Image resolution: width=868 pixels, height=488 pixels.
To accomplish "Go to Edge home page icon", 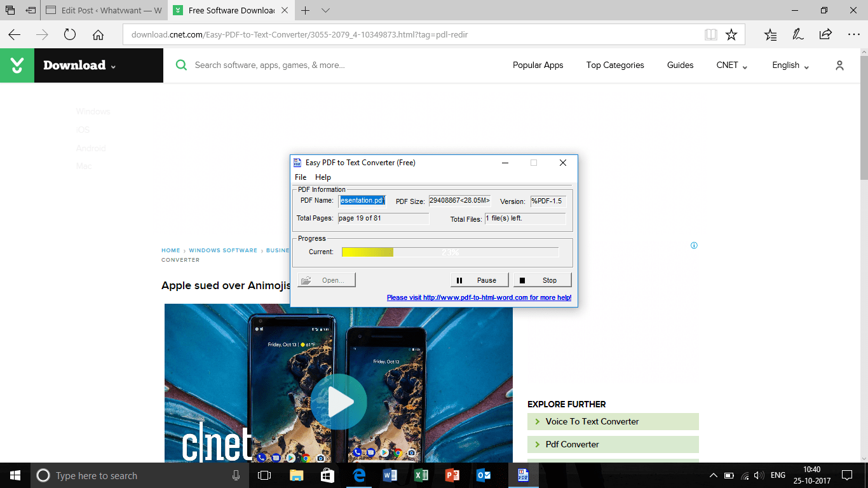I will click(98, 35).
